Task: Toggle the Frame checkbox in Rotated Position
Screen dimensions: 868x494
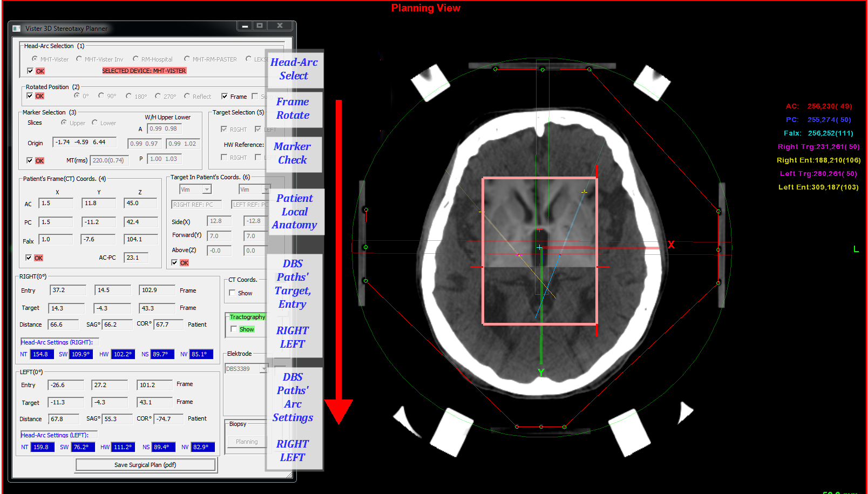Action: (x=225, y=96)
